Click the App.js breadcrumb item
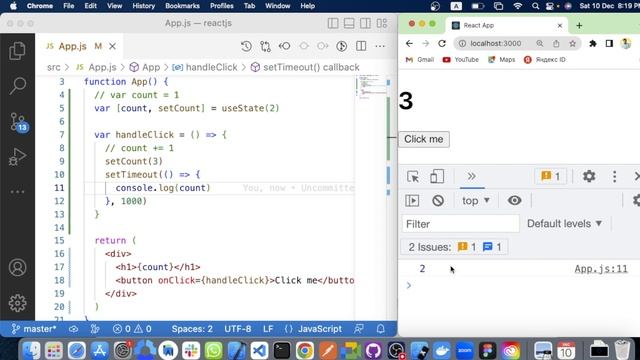The height and width of the screenshot is (360, 640). pos(97,67)
